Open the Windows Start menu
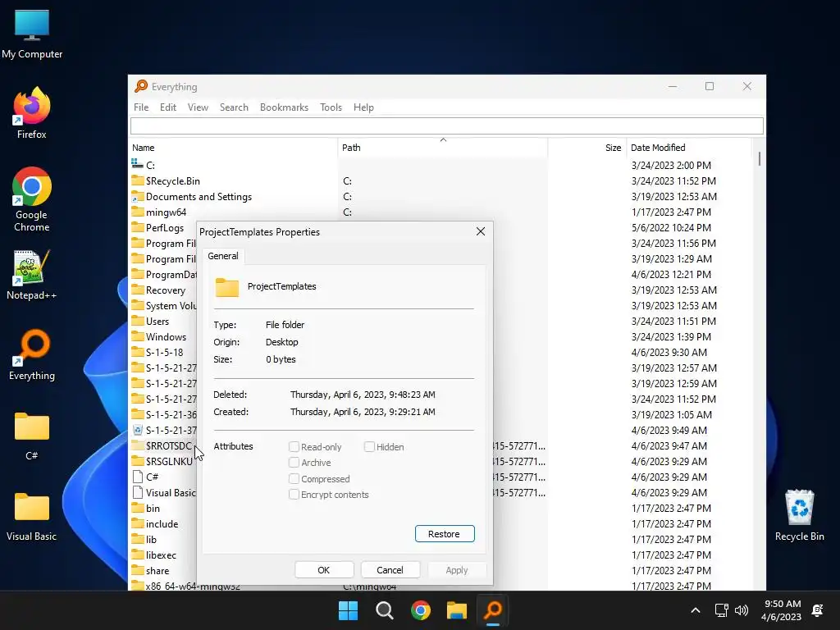 [x=348, y=610]
